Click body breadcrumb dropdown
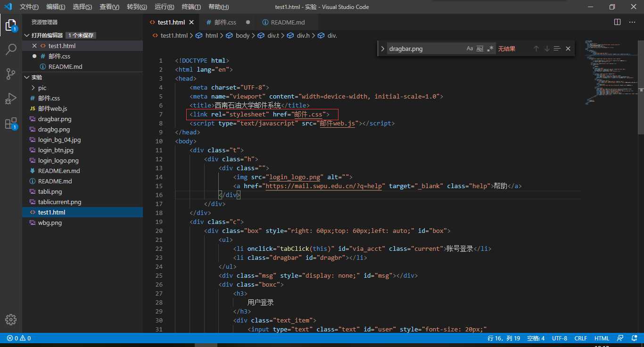This screenshot has height=347, width=644. [238, 35]
